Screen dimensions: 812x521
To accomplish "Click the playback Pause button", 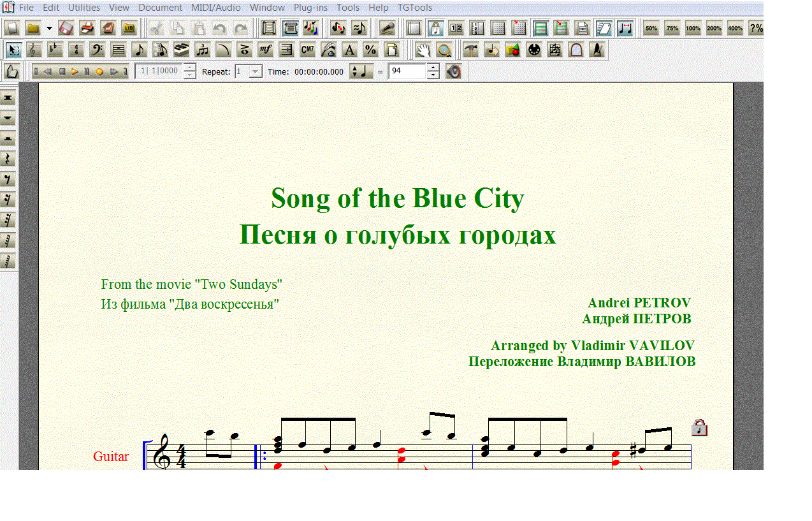I will tap(87, 71).
